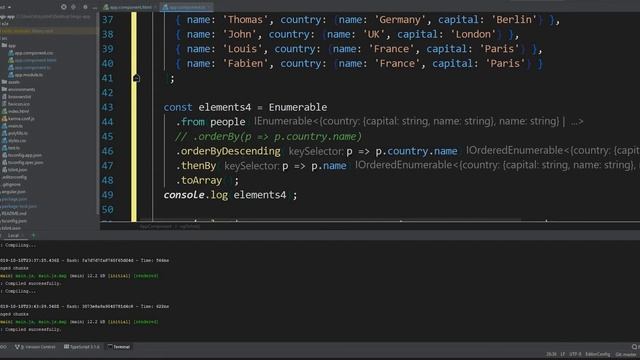This screenshot has height=360, width=640.
Task: Open the Version Control tool window
Action: coord(36,347)
